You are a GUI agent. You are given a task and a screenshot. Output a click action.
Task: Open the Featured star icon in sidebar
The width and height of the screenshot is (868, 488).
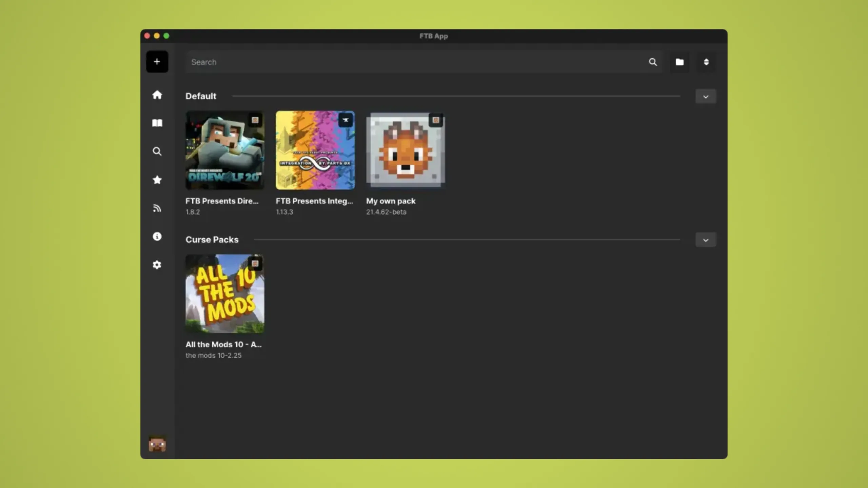[157, 180]
